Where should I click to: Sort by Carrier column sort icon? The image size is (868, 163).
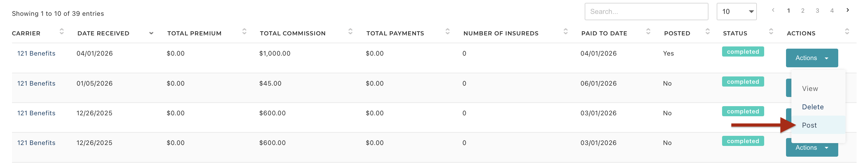pos(61,32)
